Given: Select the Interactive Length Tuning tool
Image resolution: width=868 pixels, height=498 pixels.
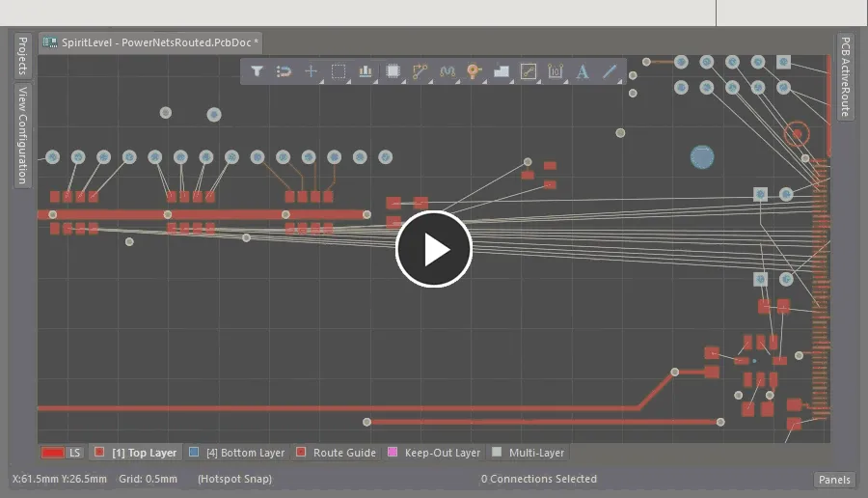Looking at the screenshot, I should coord(448,71).
